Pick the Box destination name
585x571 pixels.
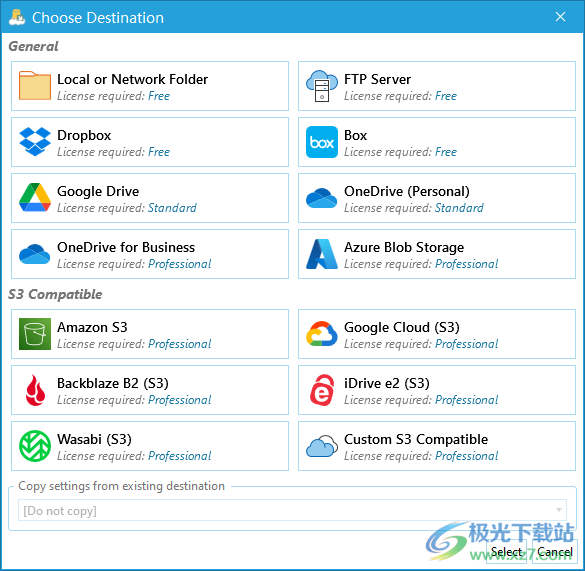click(x=356, y=135)
